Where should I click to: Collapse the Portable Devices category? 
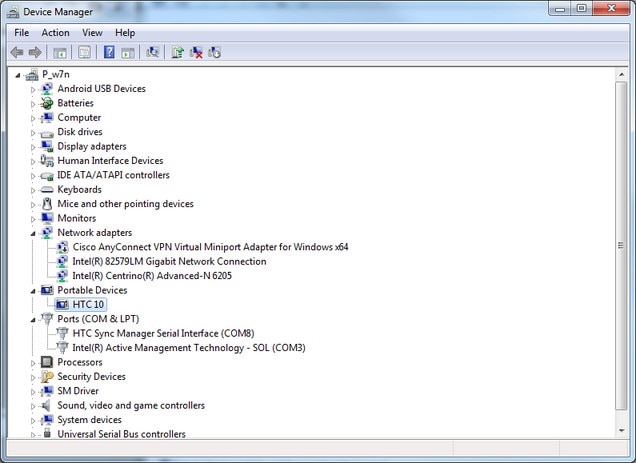pyautogui.click(x=32, y=291)
